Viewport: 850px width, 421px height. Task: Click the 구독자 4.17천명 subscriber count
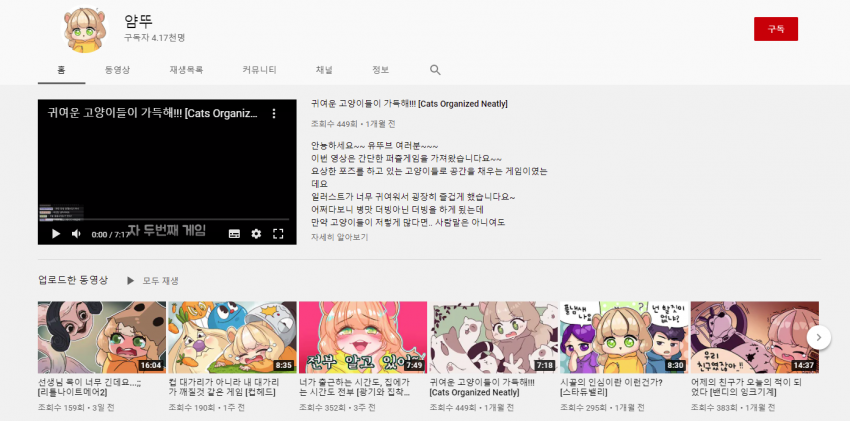pos(154,38)
